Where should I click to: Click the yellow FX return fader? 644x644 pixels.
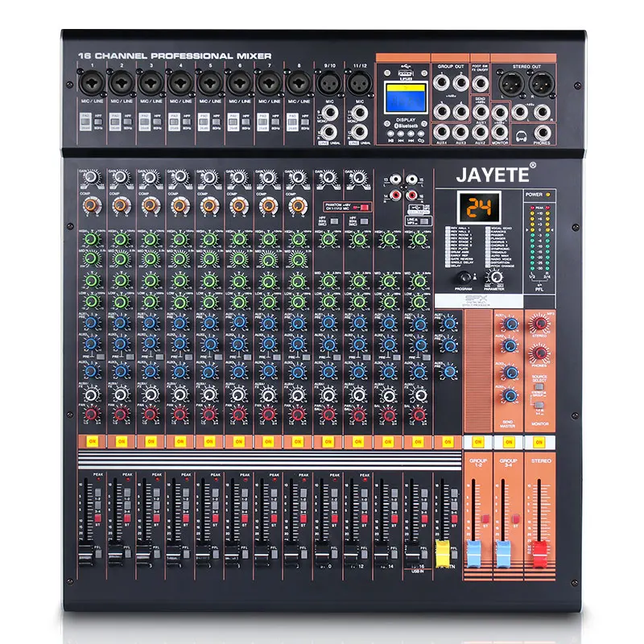pos(442,553)
